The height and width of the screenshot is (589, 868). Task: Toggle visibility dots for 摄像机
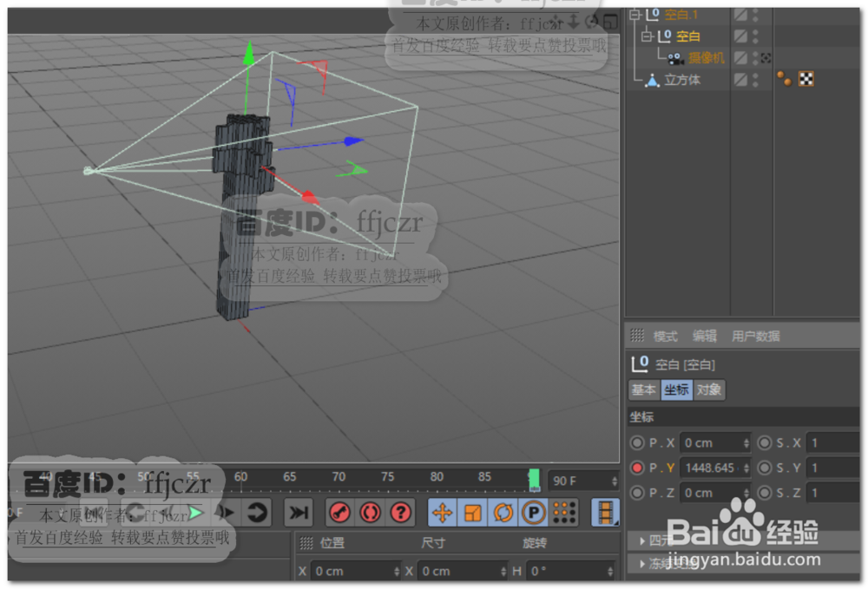[x=756, y=58]
